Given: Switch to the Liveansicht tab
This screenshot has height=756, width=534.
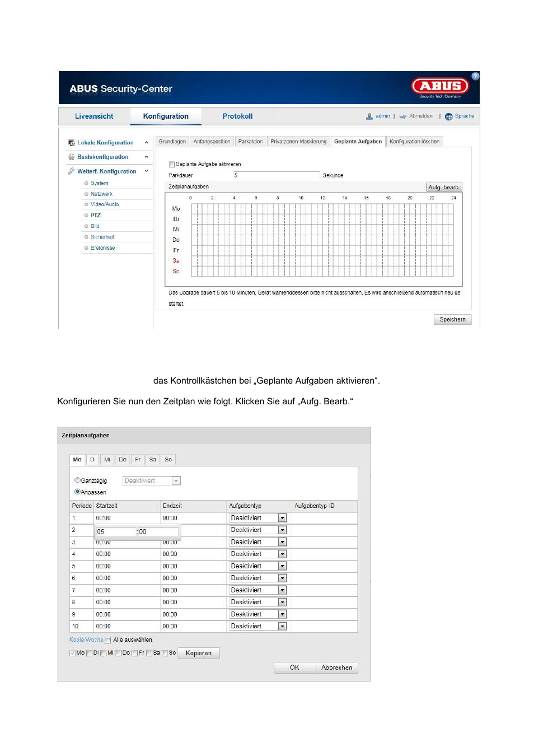Looking at the screenshot, I should 94,116.
